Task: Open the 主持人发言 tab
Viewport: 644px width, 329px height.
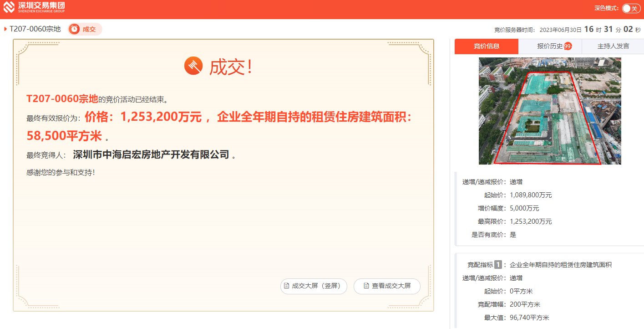Action: (x=613, y=46)
